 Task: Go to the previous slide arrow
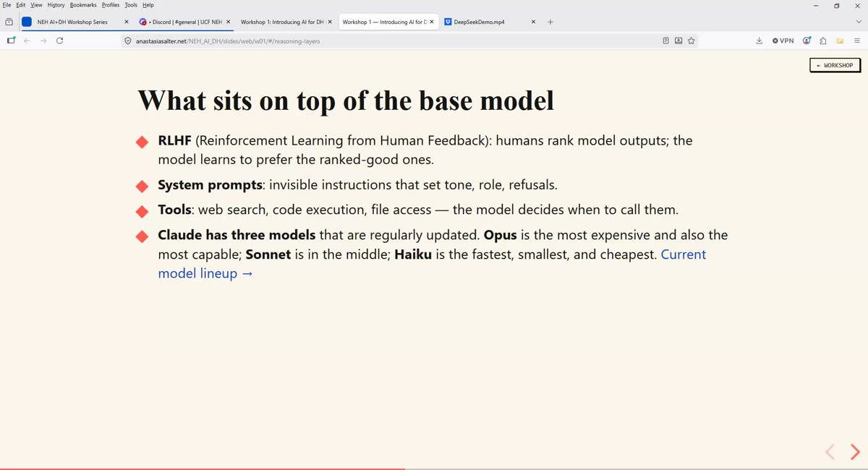pyautogui.click(x=830, y=452)
